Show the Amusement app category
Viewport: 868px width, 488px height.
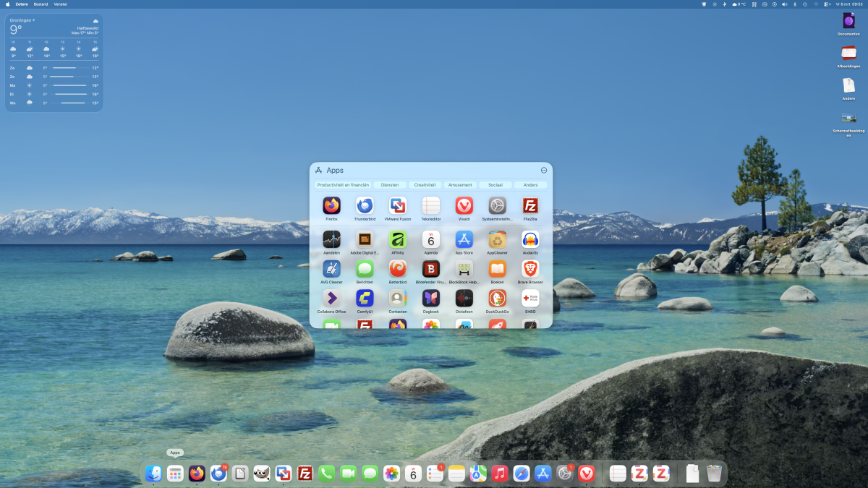click(460, 185)
